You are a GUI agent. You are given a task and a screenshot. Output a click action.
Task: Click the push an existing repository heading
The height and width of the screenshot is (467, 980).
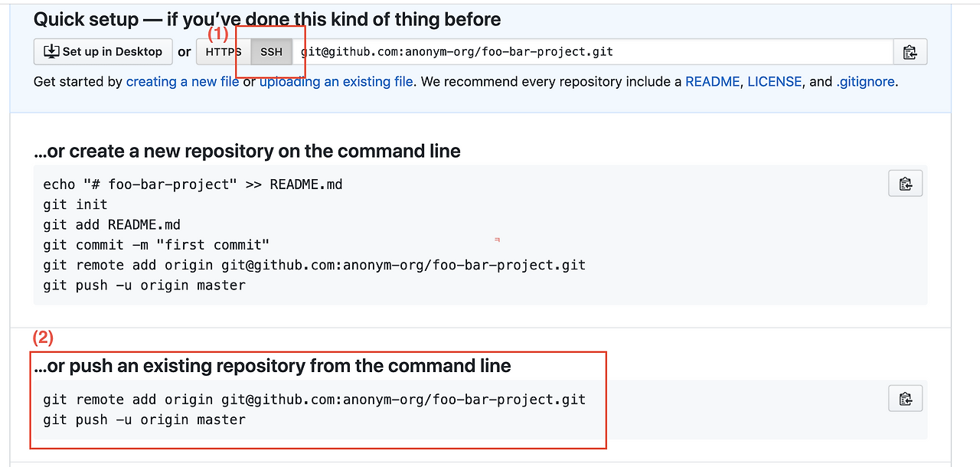tap(272, 366)
